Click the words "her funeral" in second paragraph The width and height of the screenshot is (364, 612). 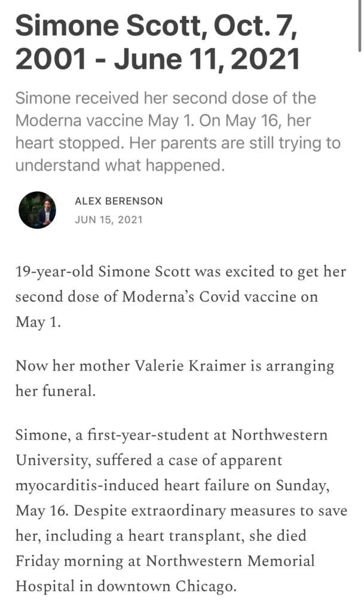click(x=55, y=391)
